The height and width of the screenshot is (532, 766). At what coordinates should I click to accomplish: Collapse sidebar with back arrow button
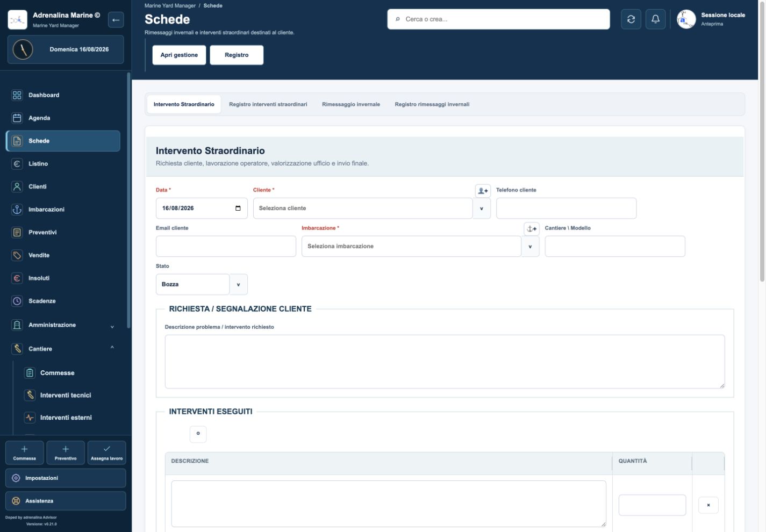tap(116, 20)
